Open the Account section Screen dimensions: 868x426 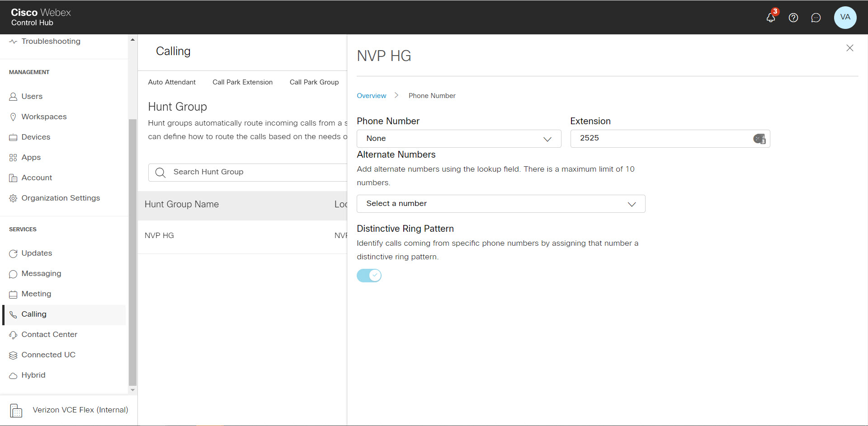click(x=37, y=178)
